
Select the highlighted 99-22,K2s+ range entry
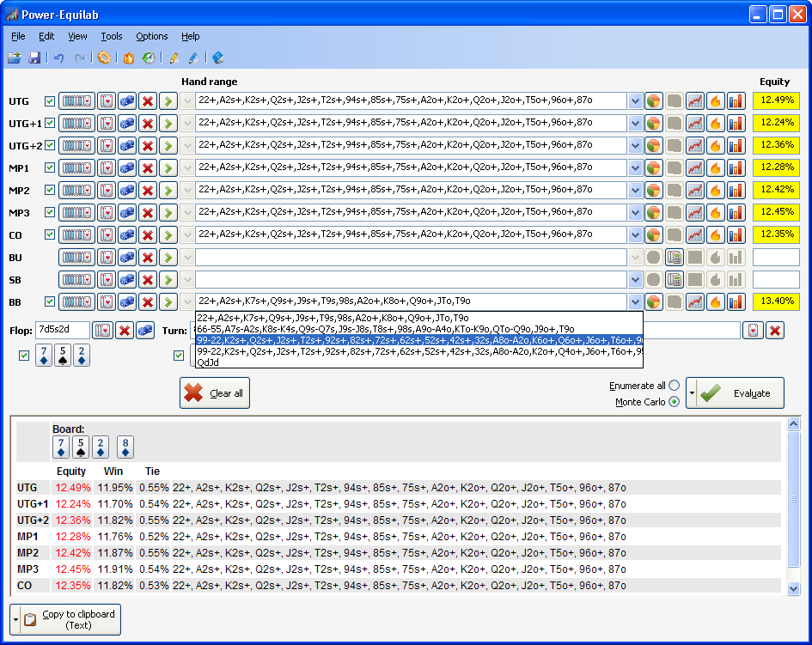(x=419, y=340)
